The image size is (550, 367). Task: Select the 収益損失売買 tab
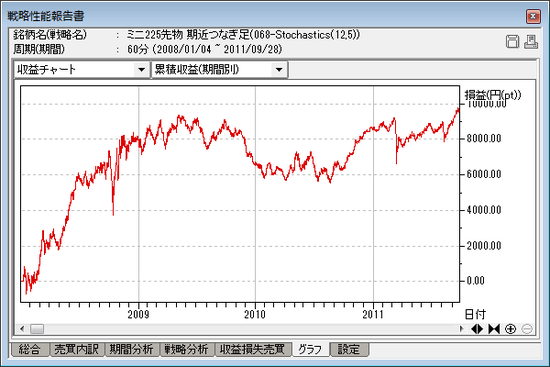(253, 349)
